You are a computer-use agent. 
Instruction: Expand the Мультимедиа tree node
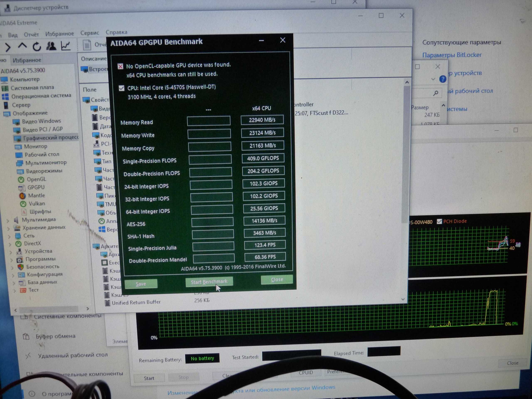[8, 220]
